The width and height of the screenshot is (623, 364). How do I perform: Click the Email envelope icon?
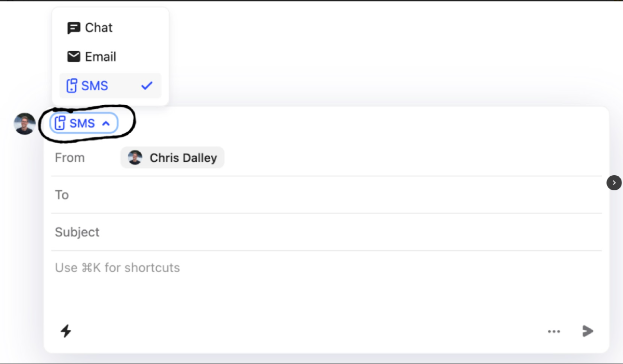tap(74, 57)
